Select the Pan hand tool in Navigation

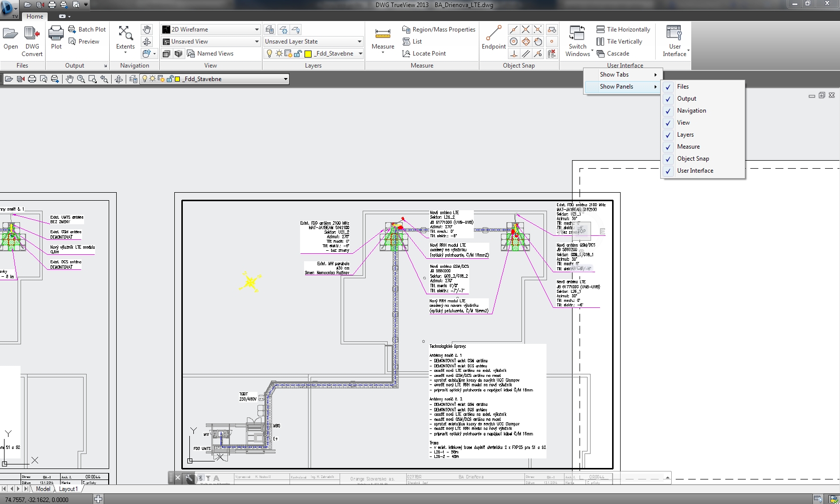tap(146, 30)
